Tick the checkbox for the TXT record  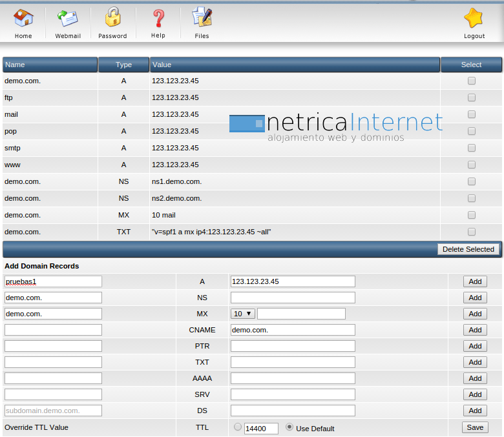(472, 232)
